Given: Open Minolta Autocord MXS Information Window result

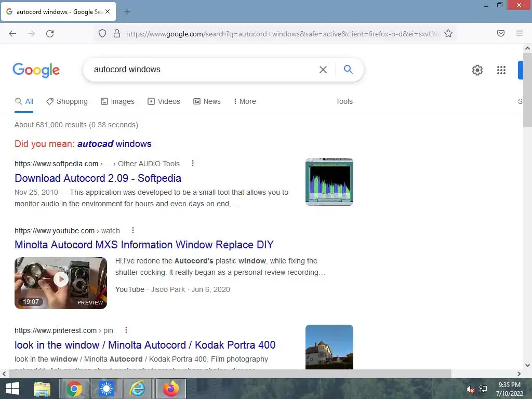Looking at the screenshot, I should (144, 245).
